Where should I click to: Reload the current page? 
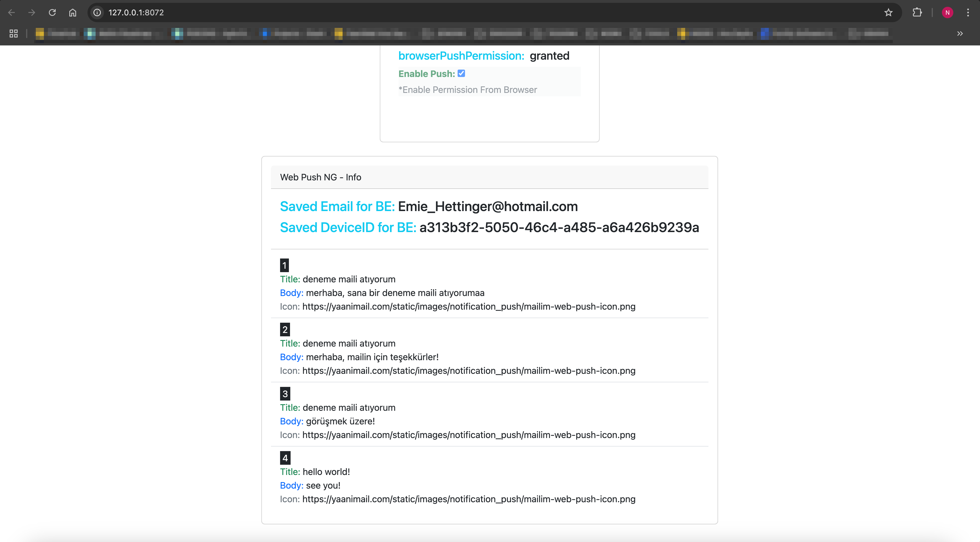[52, 12]
